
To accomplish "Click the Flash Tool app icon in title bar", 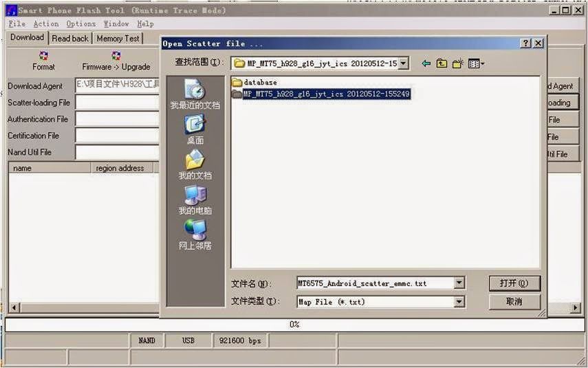I will coord(11,10).
